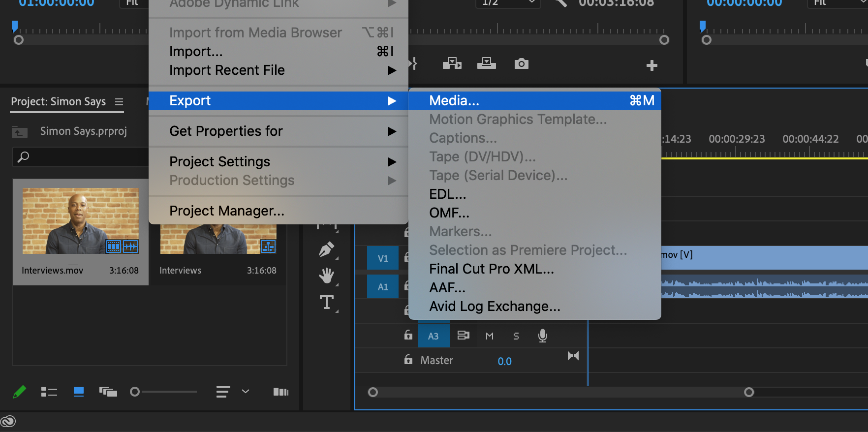The image size is (868, 432).
Task: Click the Project Manager... menu entry
Action: pos(227,211)
